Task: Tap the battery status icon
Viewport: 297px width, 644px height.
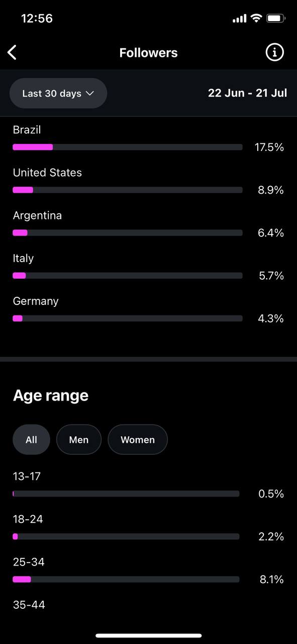Action: [x=276, y=19]
